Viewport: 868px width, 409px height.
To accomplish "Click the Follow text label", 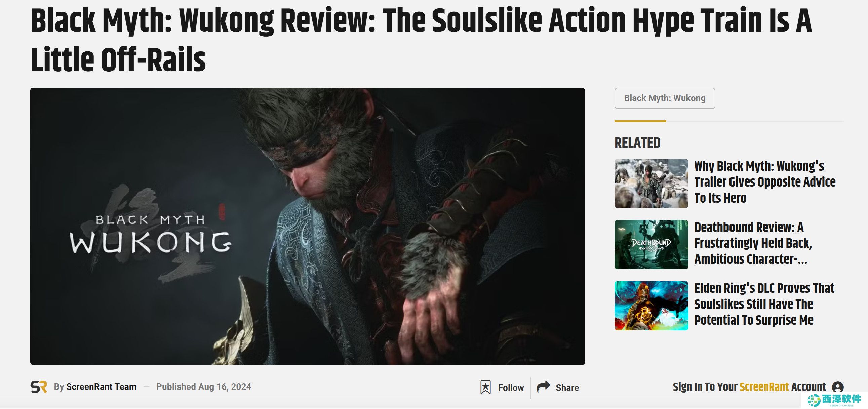I will (511, 388).
